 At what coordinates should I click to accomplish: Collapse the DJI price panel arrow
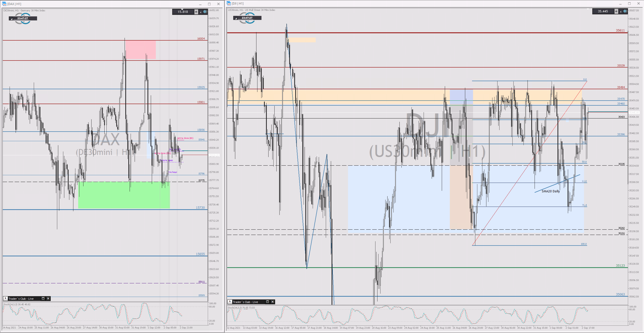[621, 11]
